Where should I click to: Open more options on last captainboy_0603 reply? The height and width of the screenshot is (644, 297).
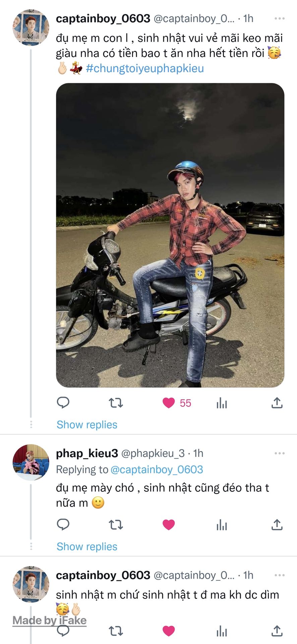279,575
